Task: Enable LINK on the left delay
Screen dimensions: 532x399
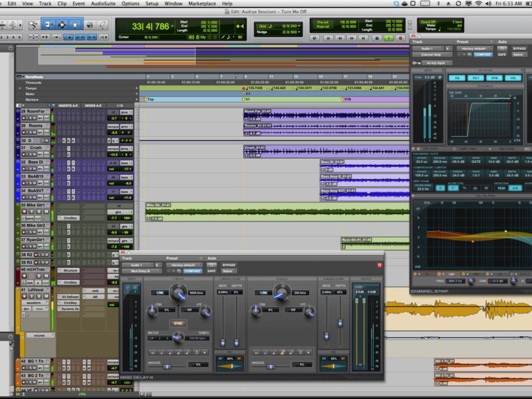Action: tap(159, 292)
